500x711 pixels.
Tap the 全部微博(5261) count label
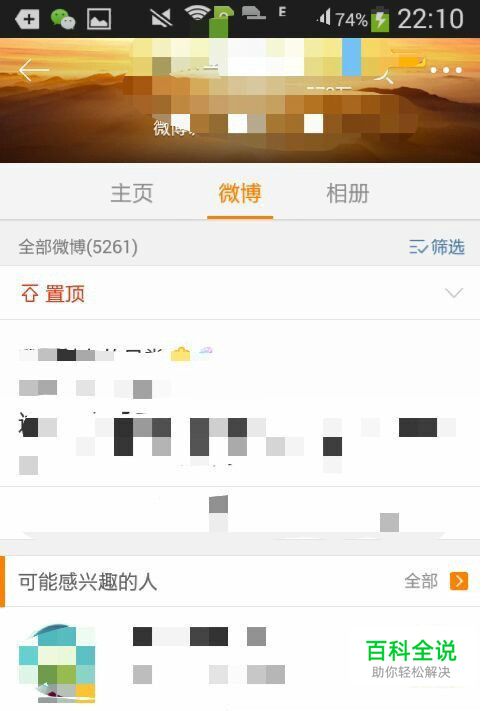coord(78,247)
